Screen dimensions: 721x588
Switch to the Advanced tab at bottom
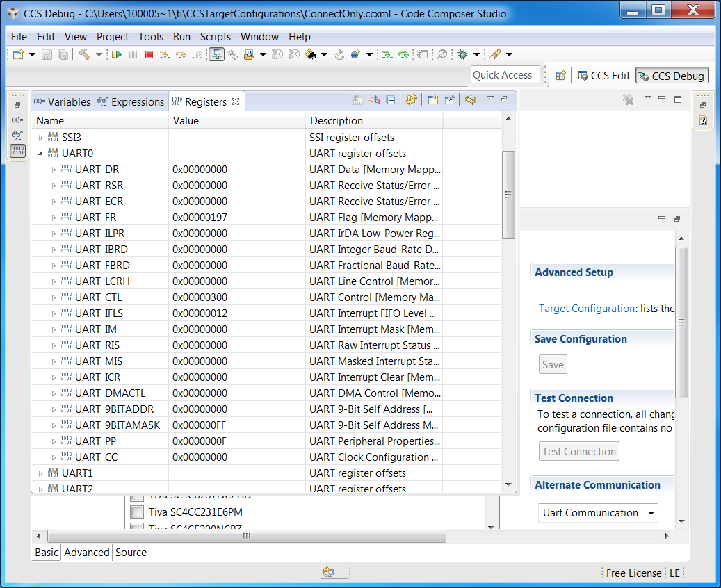87,553
